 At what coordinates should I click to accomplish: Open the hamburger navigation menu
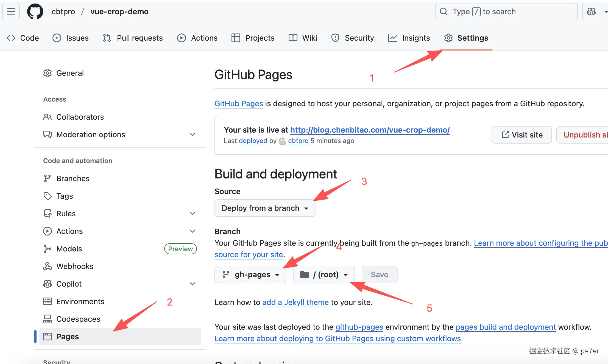click(x=11, y=12)
